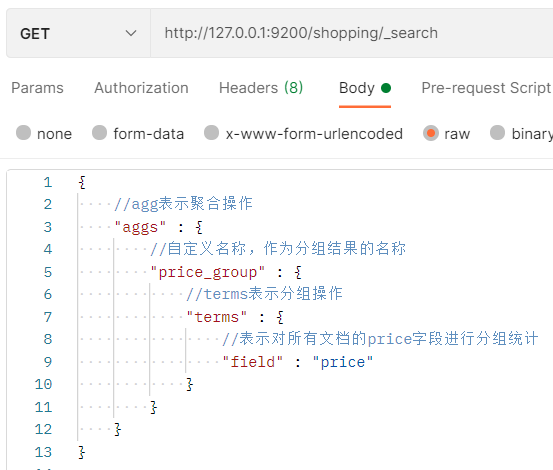Viewport: 553px width, 470px height.
Task: Click the green dot on Body tab
Action: pyautogui.click(x=386, y=88)
